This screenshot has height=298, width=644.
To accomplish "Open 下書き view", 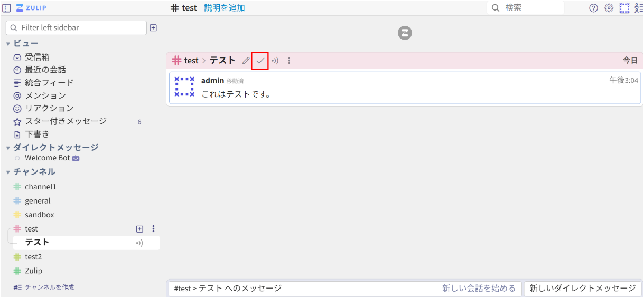I will click(x=37, y=134).
